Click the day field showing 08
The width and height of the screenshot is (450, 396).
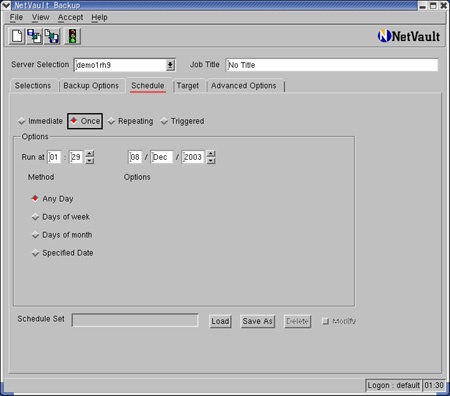pyautogui.click(x=135, y=157)
